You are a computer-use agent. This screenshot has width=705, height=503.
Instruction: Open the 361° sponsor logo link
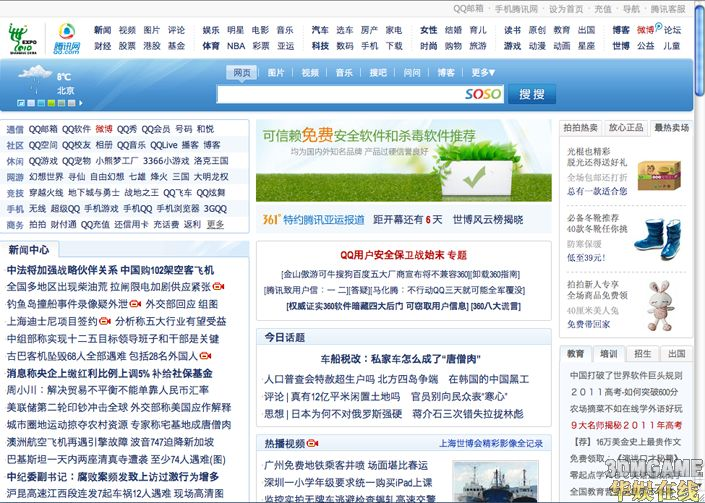272,219
